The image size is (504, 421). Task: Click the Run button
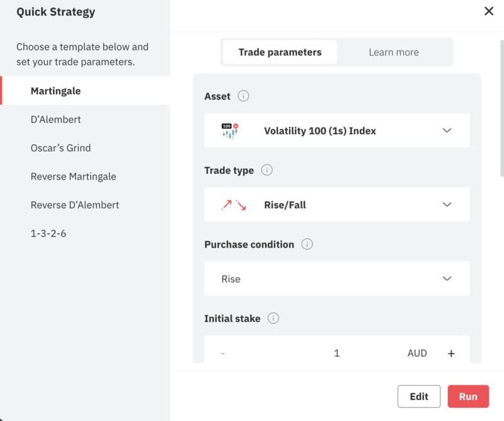pos(468,396)
